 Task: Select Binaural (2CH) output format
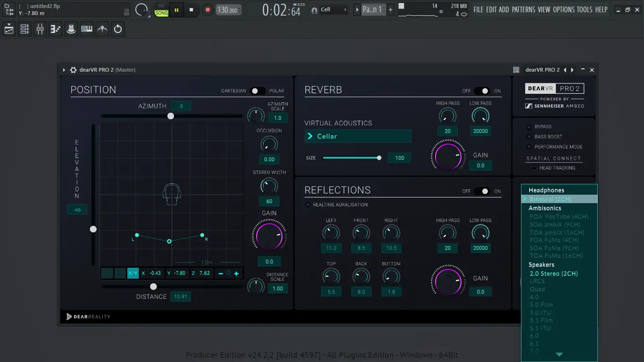[x=559, y=199]
